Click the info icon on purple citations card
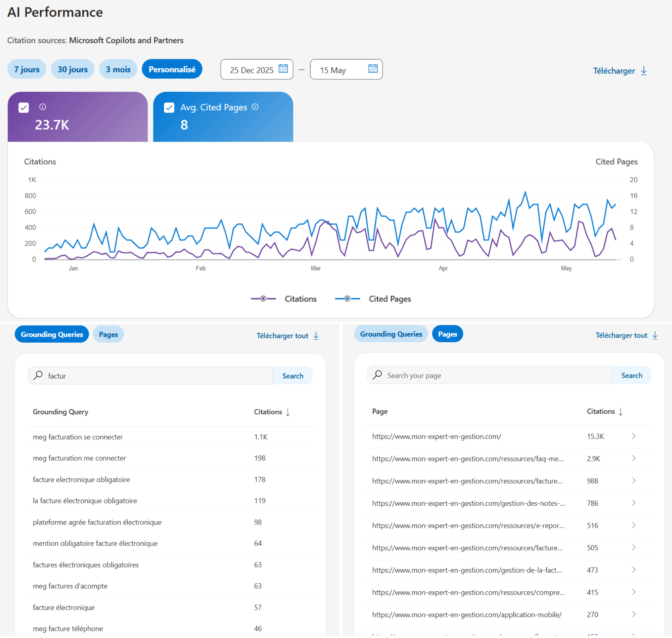672x638 pixels. (x=43, y=107)
